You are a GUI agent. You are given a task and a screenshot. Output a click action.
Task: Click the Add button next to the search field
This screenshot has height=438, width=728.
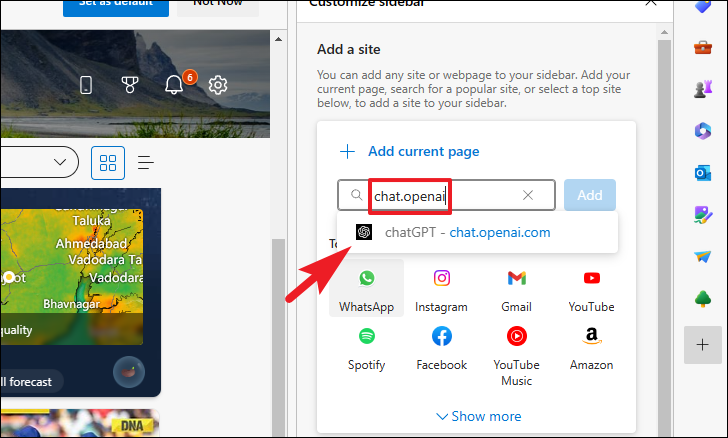[x=590, y=195]
